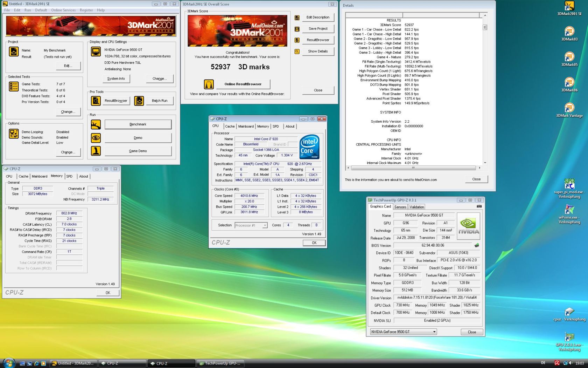The width and height of the screenshot is (588, 368).
Task: Click the Edit... button in Project section
Action: pyautogui.click(x=68, y=66)
